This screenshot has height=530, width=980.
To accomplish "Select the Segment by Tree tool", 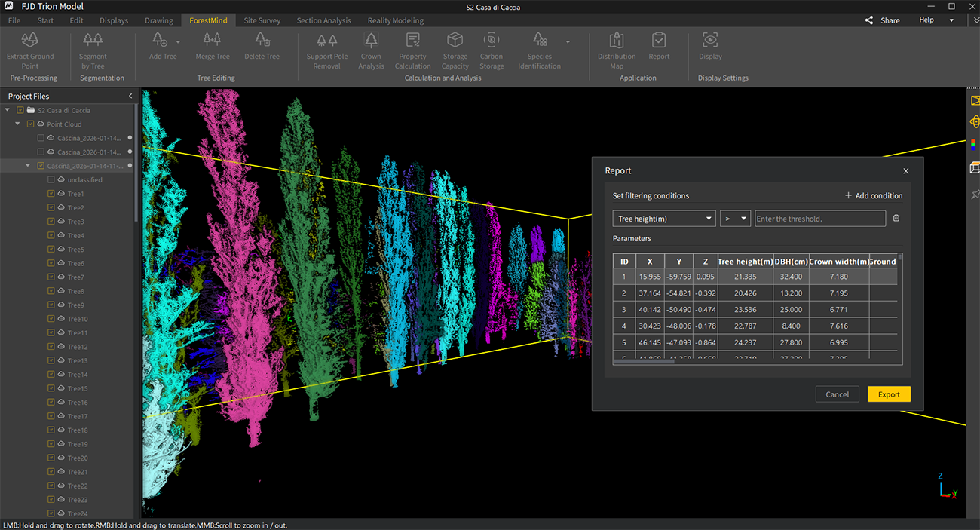I will tap(93, 41).
